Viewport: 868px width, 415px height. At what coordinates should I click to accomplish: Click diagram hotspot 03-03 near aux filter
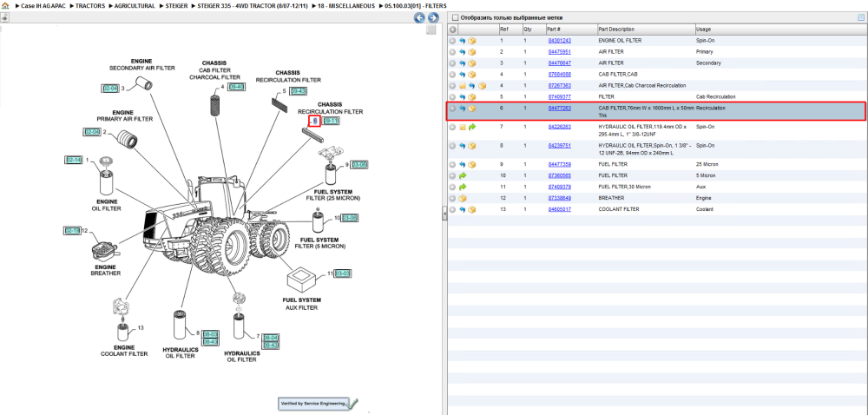[x=343, y=273]
